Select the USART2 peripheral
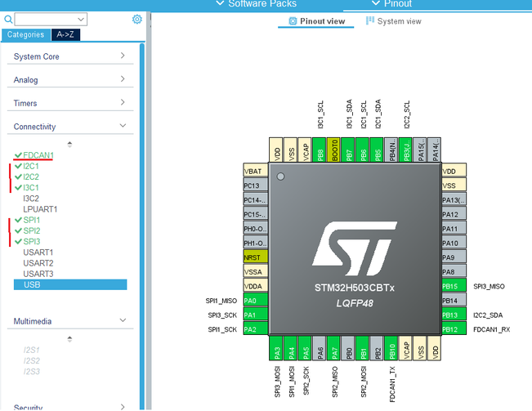The image size is (532, 411). pos(38,263)
